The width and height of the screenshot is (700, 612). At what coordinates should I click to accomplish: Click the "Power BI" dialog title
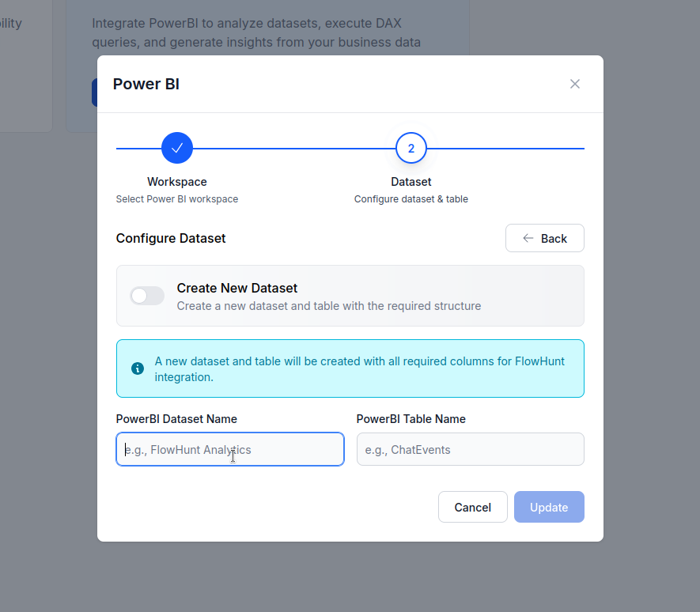click(x=146, y=84)
